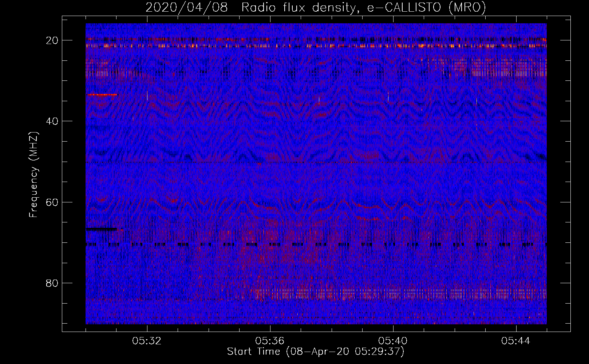The width and height of the screenshot is (589, 364).
Task: Click the short red horizontal line near 33 MHz
Action: [x=103, y=95]
